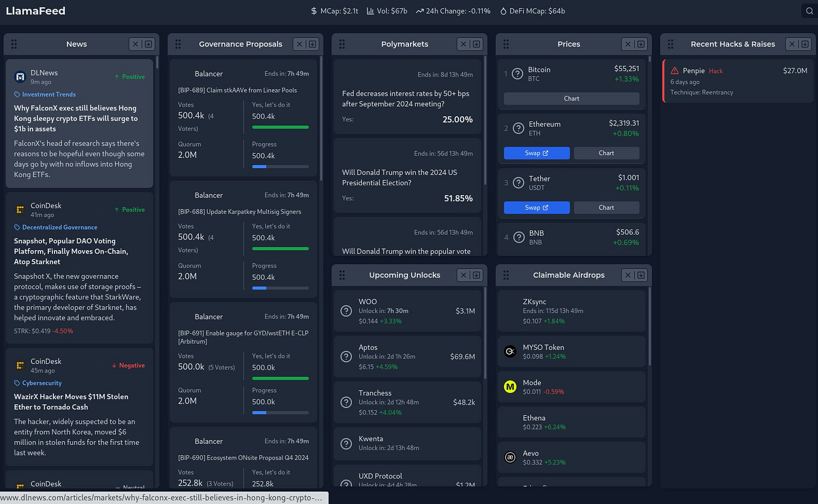Close the Recent Hacks & Raises panel
The height and width of the screenshot is (504, 818).
tap(792, 44)
